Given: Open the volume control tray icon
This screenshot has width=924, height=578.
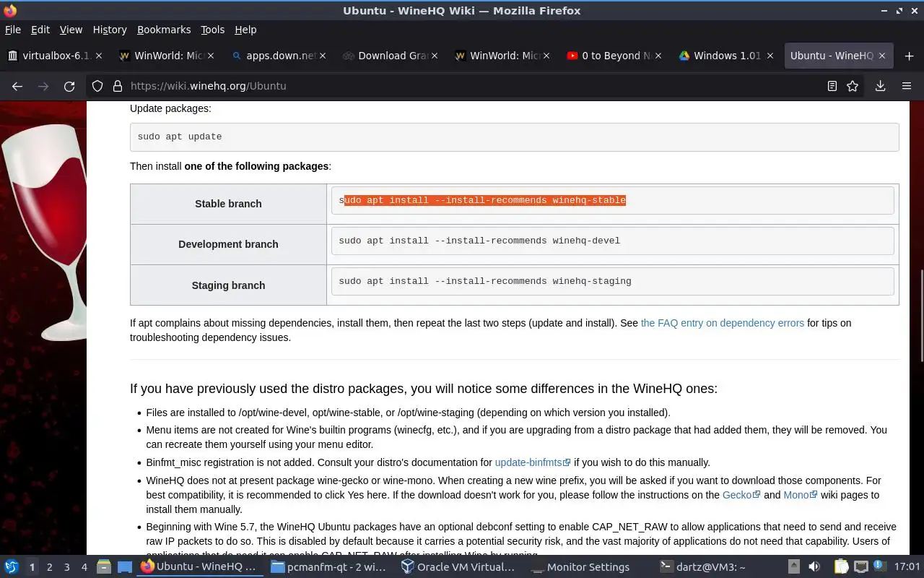Looking at the screenshot, I should point(814,567).
